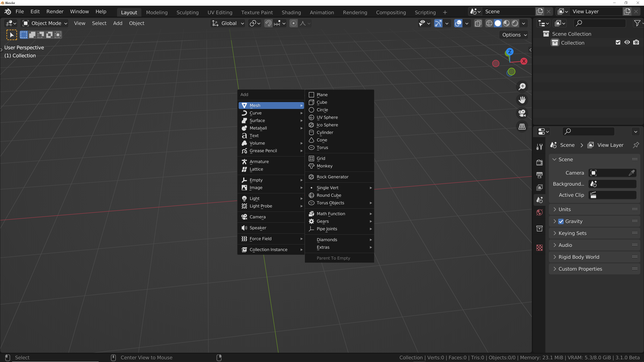
Task: Click the new scene button next to Scene
Action: click(x=540, y=12)
